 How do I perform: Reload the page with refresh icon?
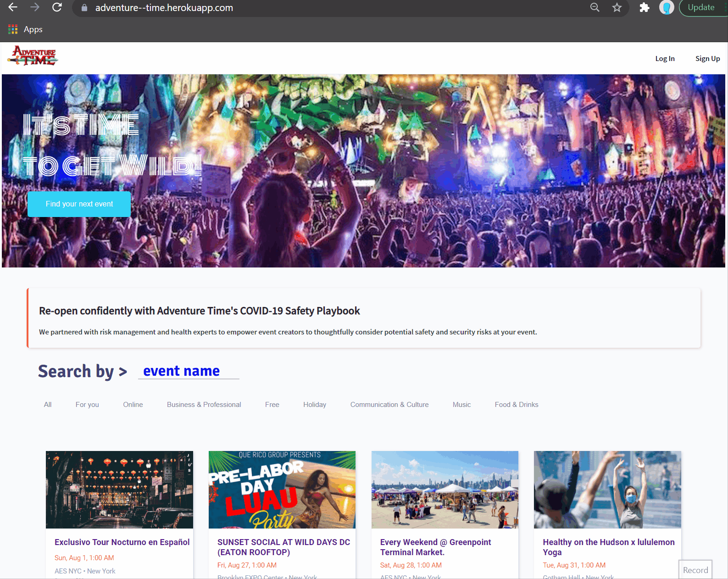(57, 7)
